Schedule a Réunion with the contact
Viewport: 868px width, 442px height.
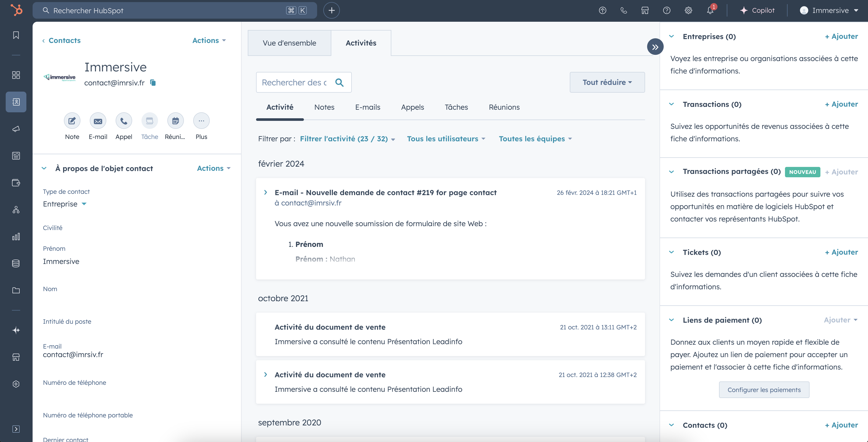[176, 121]
